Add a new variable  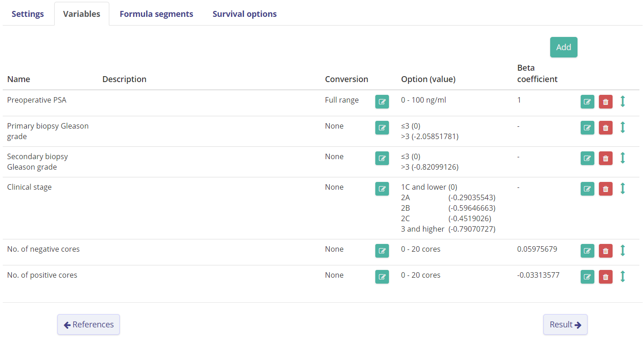(563, 47)
